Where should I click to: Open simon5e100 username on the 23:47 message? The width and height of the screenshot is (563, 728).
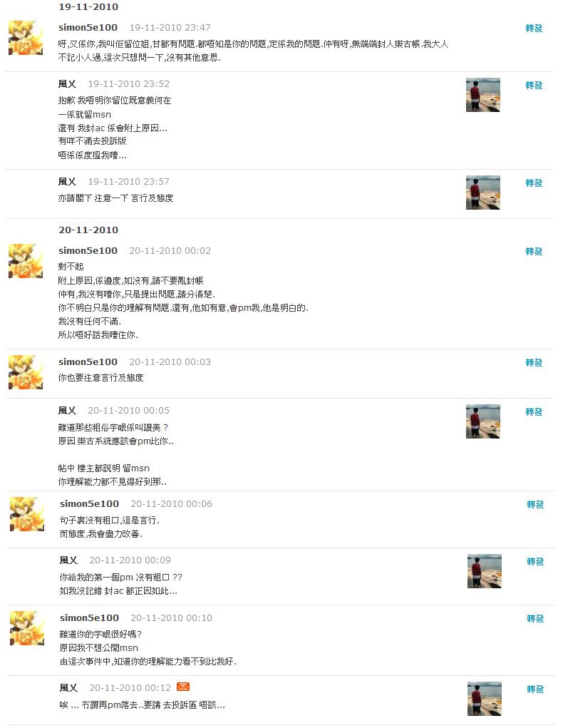[x=88, y=27]
